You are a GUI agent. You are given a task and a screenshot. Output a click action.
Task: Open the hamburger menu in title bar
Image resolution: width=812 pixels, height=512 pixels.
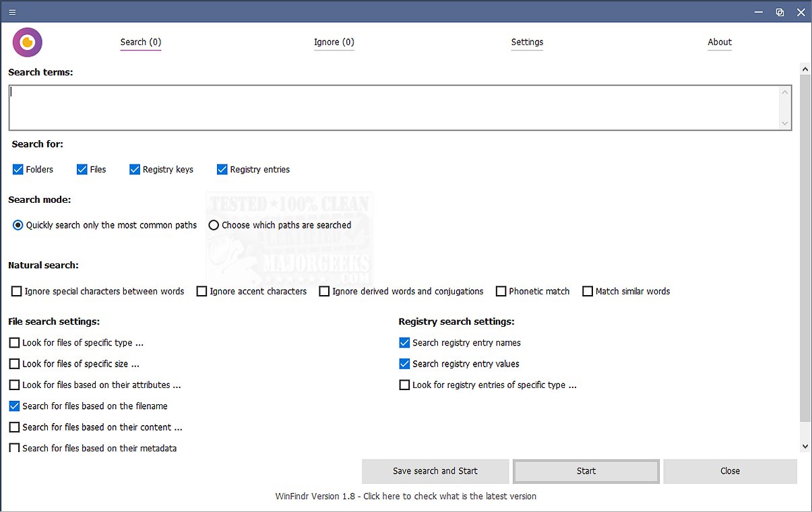(12, 12)
